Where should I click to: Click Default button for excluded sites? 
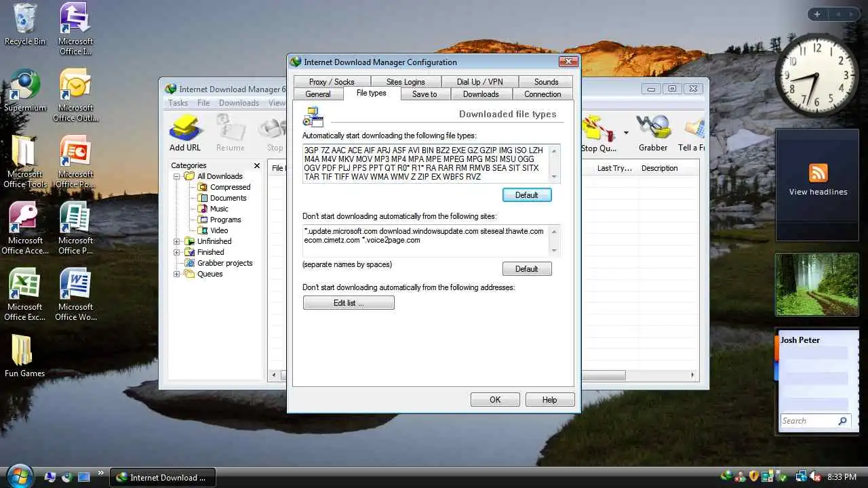click(527, 269)
